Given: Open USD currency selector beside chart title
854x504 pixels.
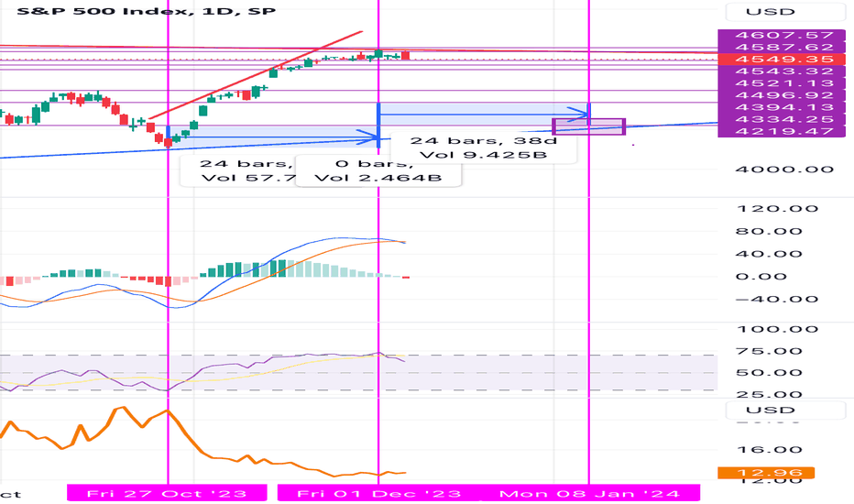Looking at the screenshot, I should click(x=785, y=11).
